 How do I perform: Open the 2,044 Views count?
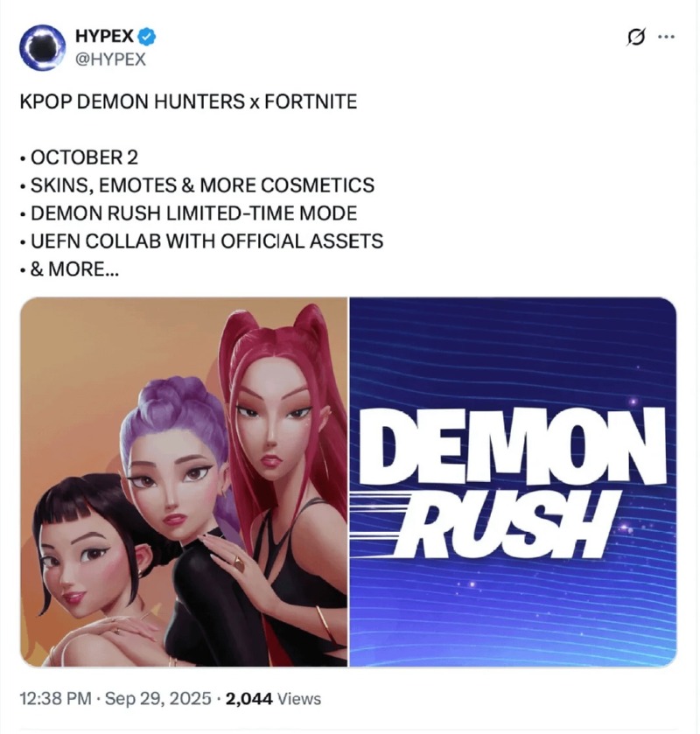[x=274, y=698]
